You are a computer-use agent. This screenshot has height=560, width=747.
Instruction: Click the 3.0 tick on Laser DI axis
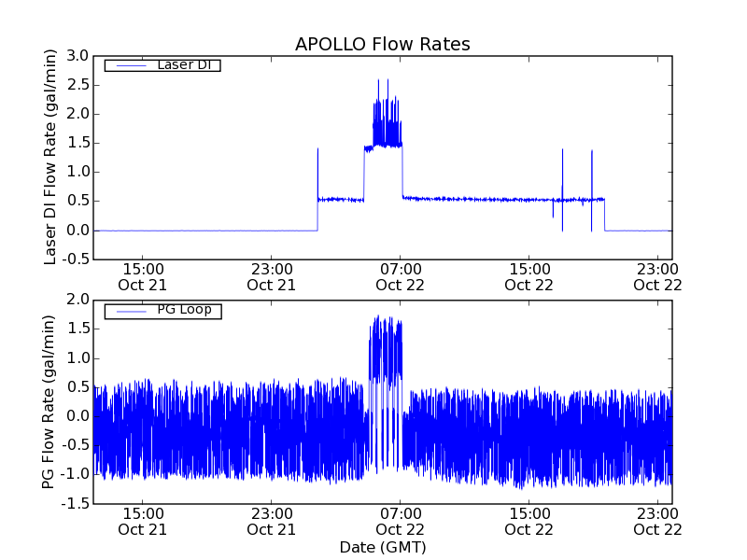pos(78,57)
